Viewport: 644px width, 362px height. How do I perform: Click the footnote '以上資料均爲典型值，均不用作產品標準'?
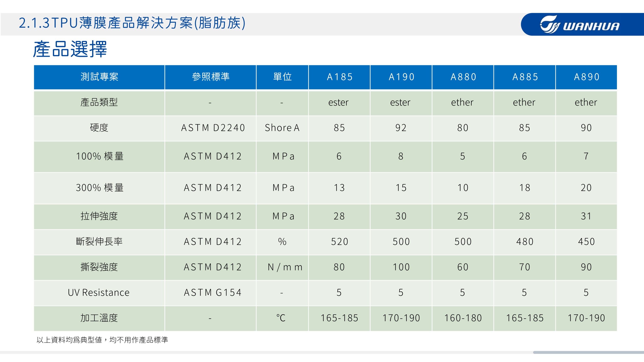(102, 340)
